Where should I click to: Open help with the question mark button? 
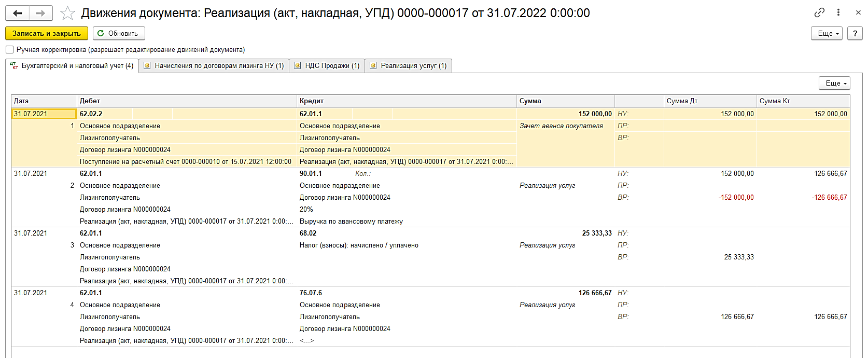(855, 33)
